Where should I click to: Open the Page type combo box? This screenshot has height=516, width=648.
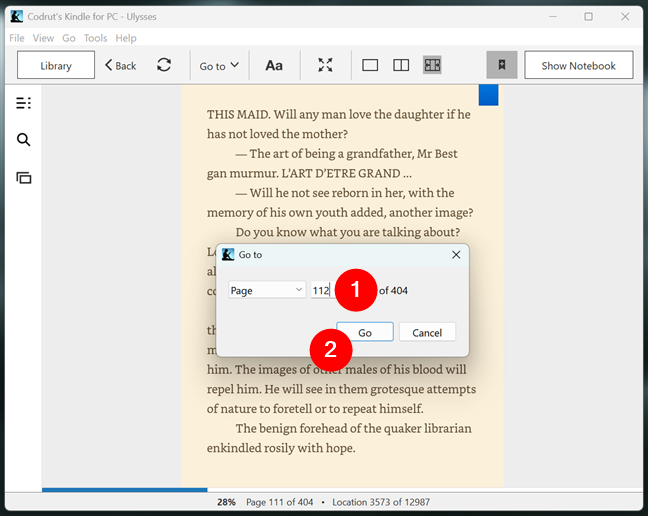[x=266, y=290]
